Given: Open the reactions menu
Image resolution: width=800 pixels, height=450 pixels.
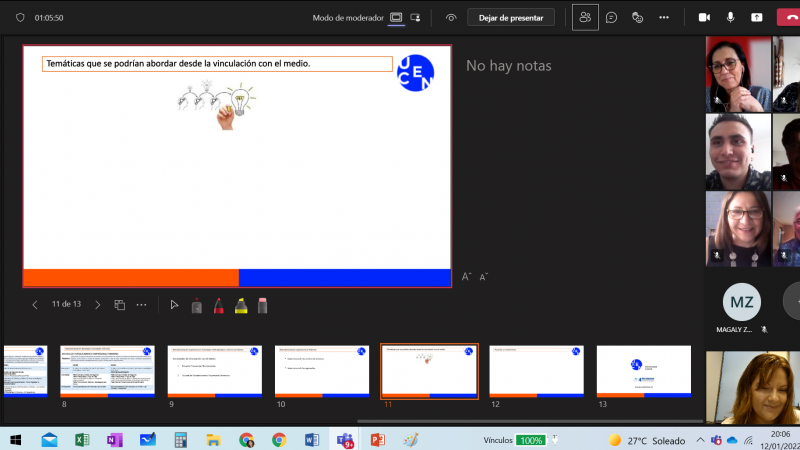Looking at the screenshot, I should 636,17.
